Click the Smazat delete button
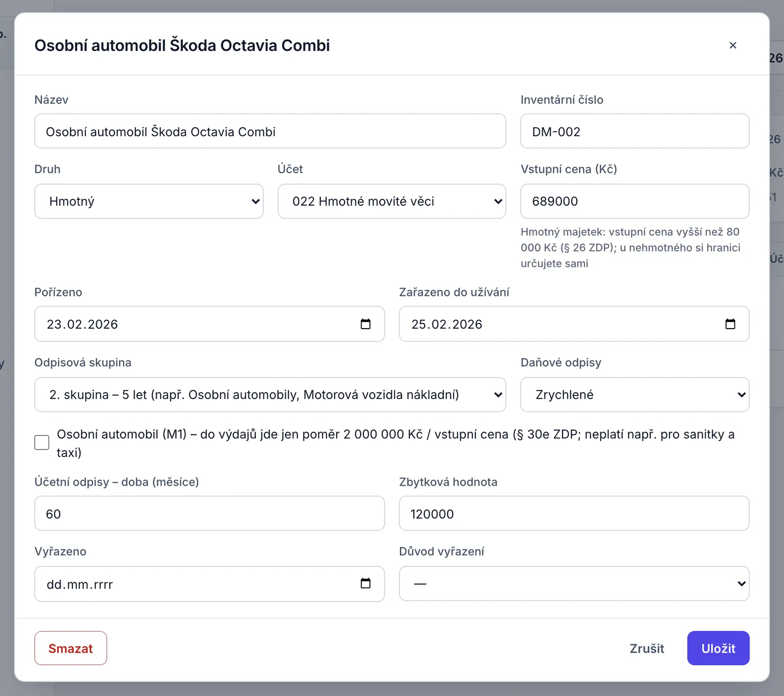The width and height of the screenshot is (784, 696). [x=71, y=648]
